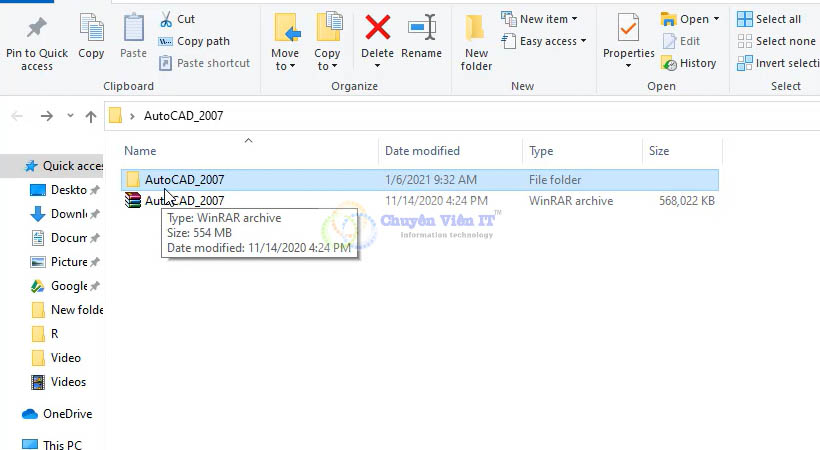Click AutoCAD_2007 in the address bar
820x450 pixels.
[x=184, y=116]
